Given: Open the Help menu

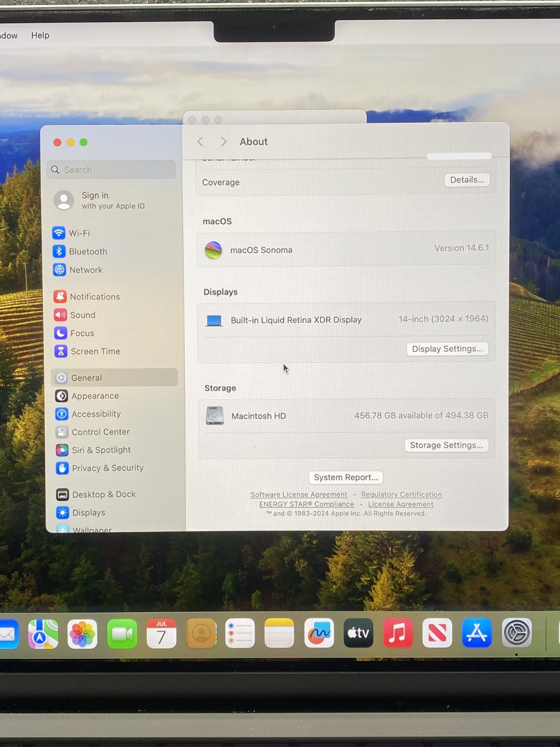Looking at the screenshot, I should coord(40,35).
